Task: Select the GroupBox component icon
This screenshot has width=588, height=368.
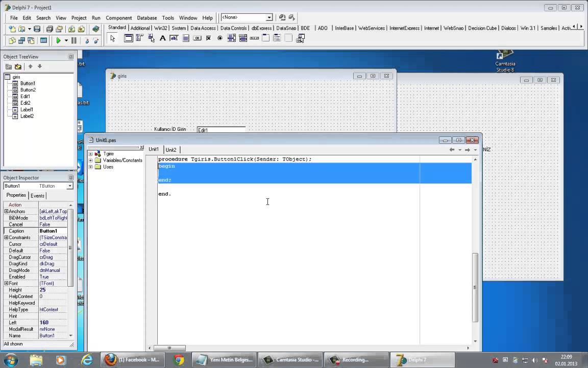Action: pyautogui.click(x=265, y=38)
